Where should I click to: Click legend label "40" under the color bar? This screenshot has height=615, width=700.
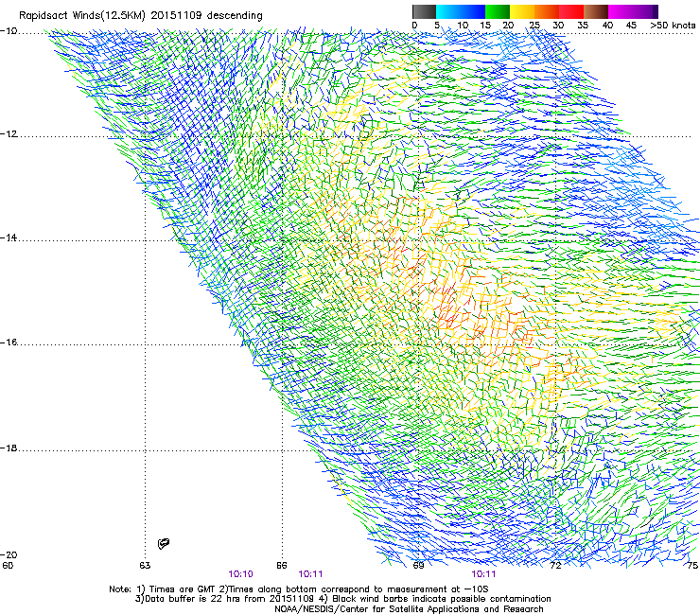coord(607,25)
